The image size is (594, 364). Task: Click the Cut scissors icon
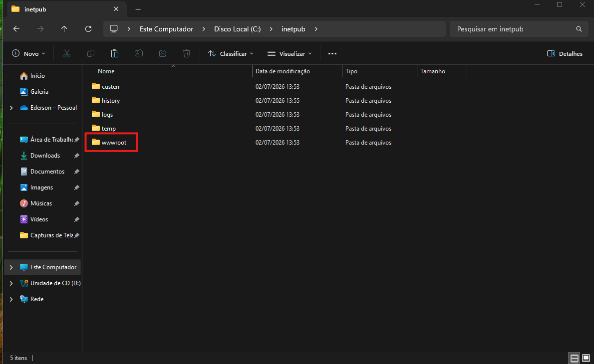click(67, 54)
